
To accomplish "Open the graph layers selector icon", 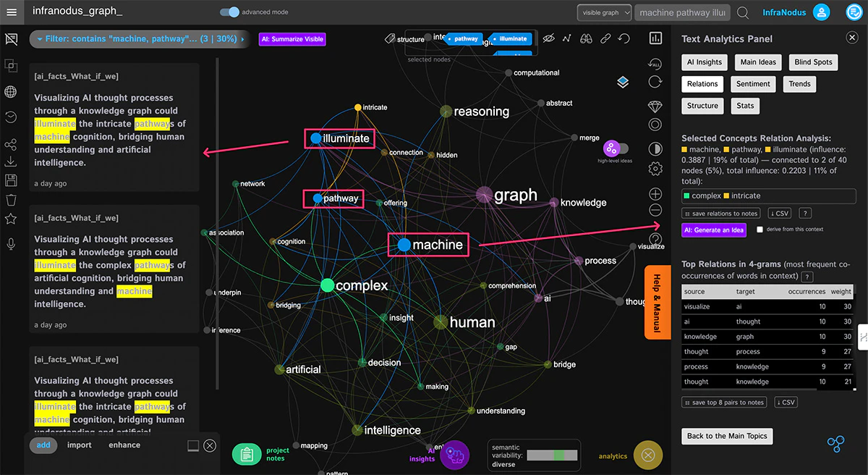I will pyautogui.click(x=623, y=82).
